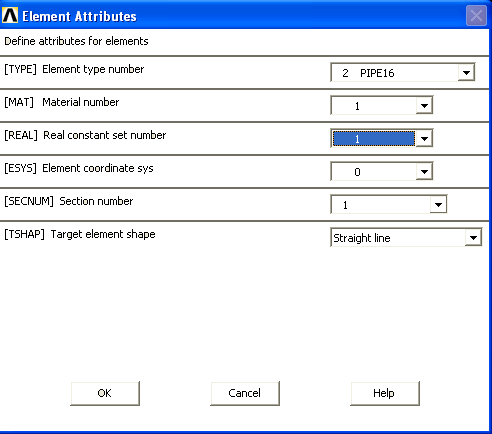492x434 pixels.
Task: Expand the Target element shape dropdown arrow
Action: [x=473, y=238]
